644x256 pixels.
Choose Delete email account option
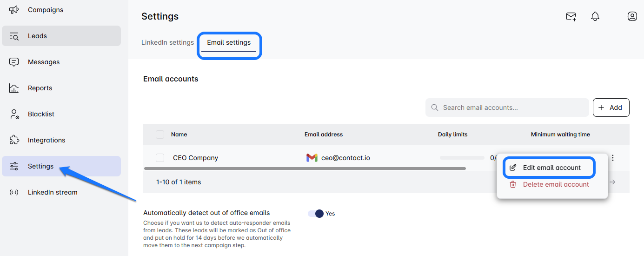pos(556,184)
